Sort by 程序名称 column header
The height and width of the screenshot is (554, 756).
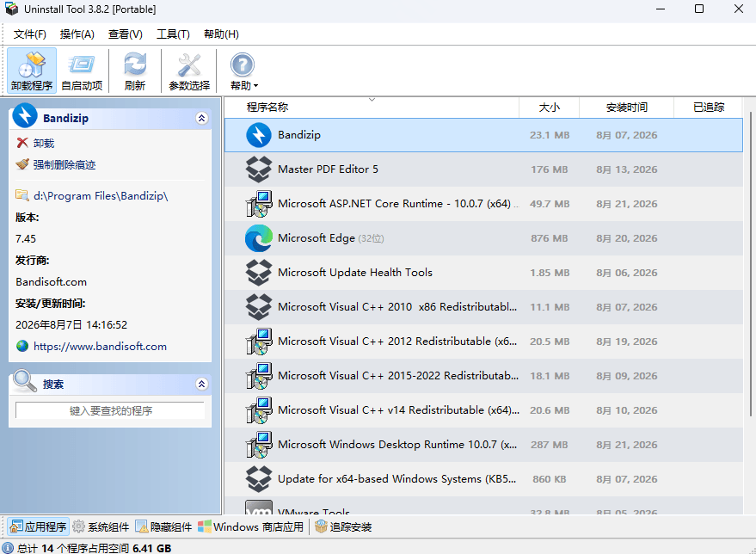tap(267, 107)
